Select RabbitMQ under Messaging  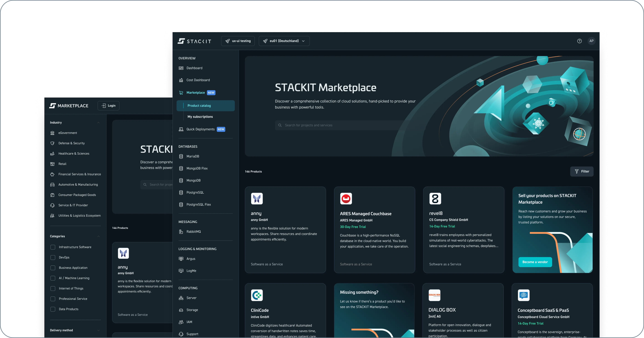194,231
